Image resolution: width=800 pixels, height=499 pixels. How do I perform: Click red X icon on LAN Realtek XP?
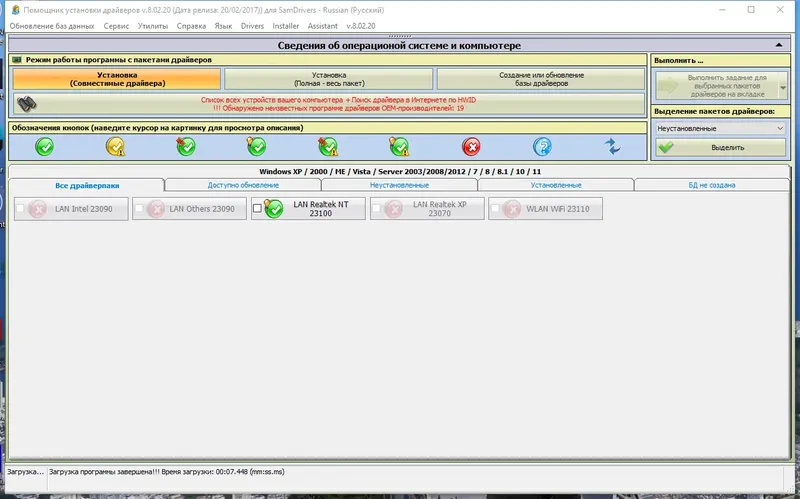click(393, 209)
